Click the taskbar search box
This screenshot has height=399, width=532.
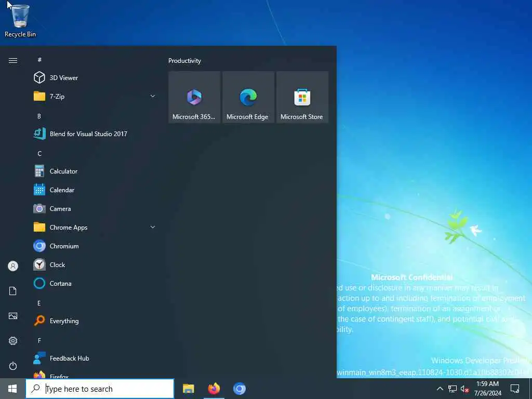[100, 389]
